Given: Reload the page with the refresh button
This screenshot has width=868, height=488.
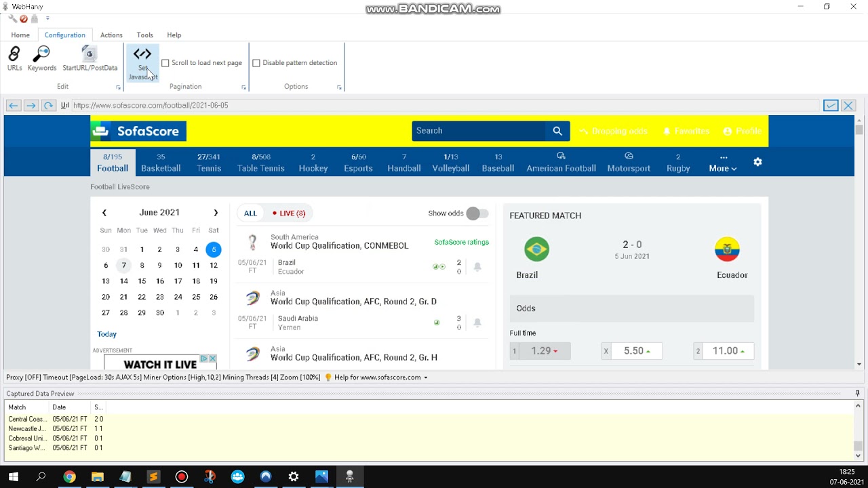Looking at the screenshot, I should pos(48,105).
